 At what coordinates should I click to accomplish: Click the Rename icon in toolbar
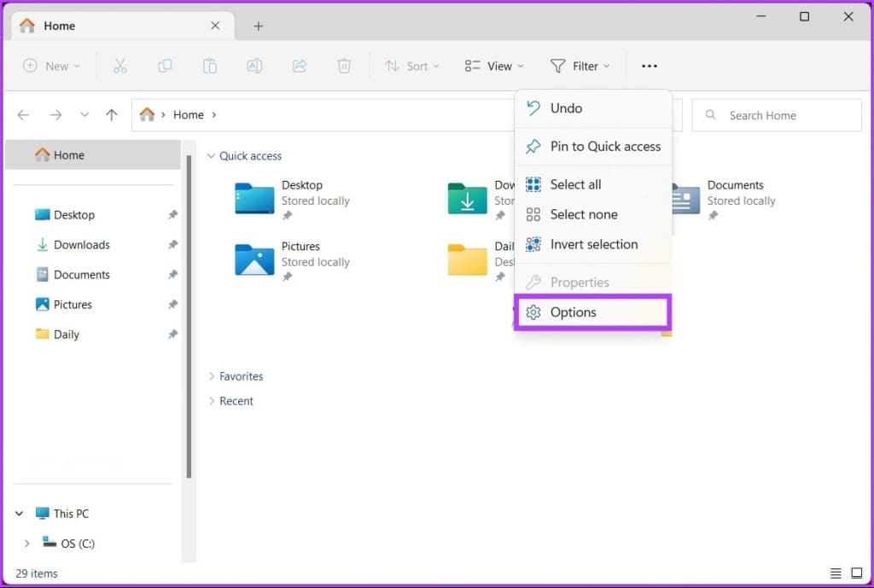coord(254,66)
